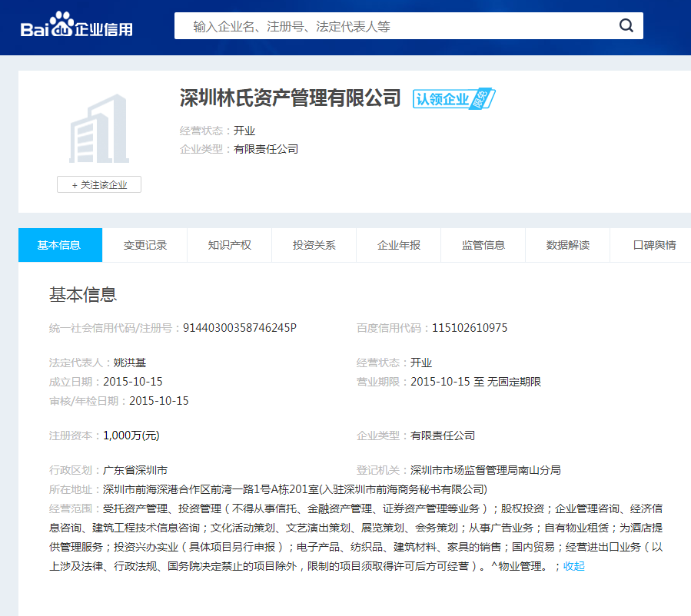This screenshot has height=616, width=691.
Task: Click the 认领企业 badge
Action: 453,99
